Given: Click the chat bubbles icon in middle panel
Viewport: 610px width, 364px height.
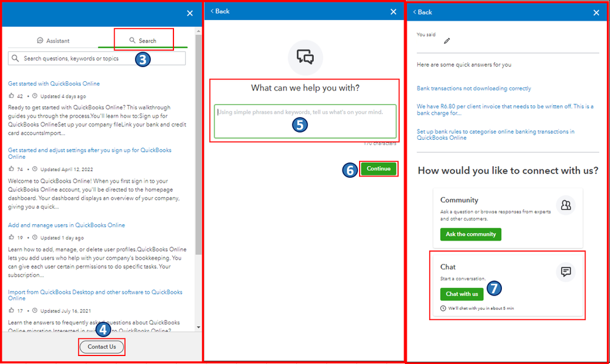Looking at the screenshot, I should pyautogui.click(x=305, y=57).
